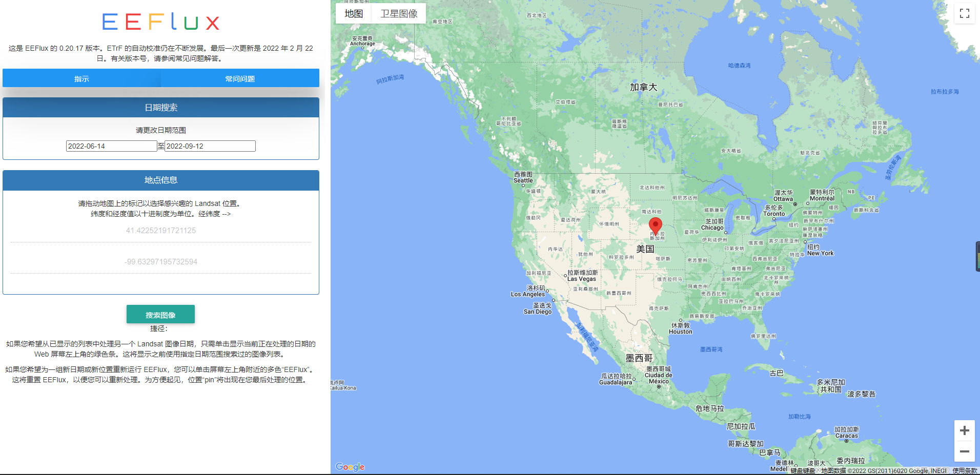
Task: Click the 波多黎各 Puerto Rico label
Action: coord(862,394)
